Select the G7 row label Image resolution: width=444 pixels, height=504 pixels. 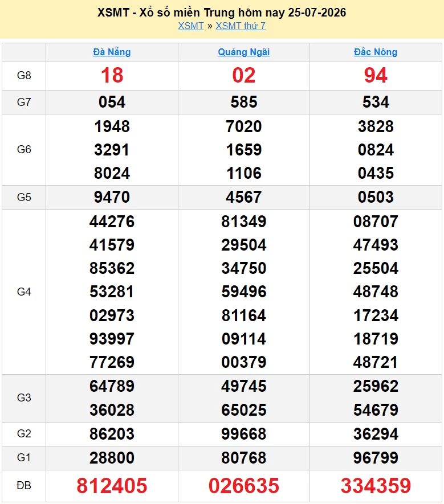tap(24, 102)
